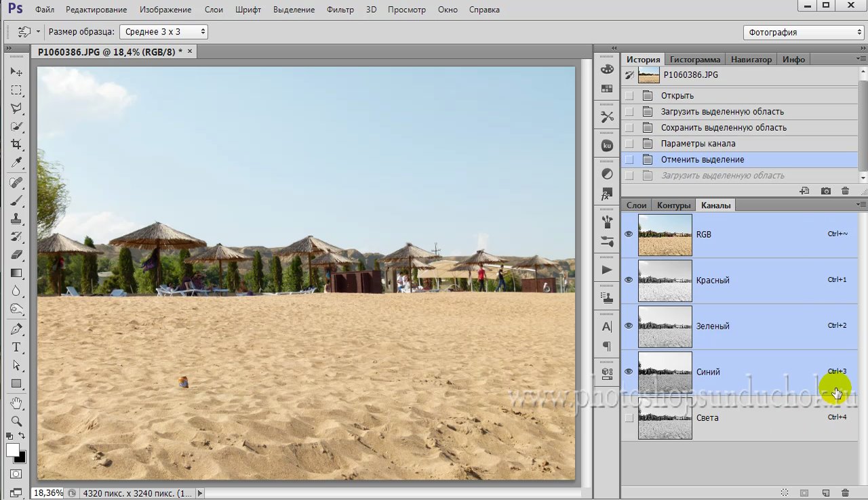Open the Фотография workspace dropdown
Image resolution: width=868 pixels, height=500 pixels.
[x=804, y=33]
